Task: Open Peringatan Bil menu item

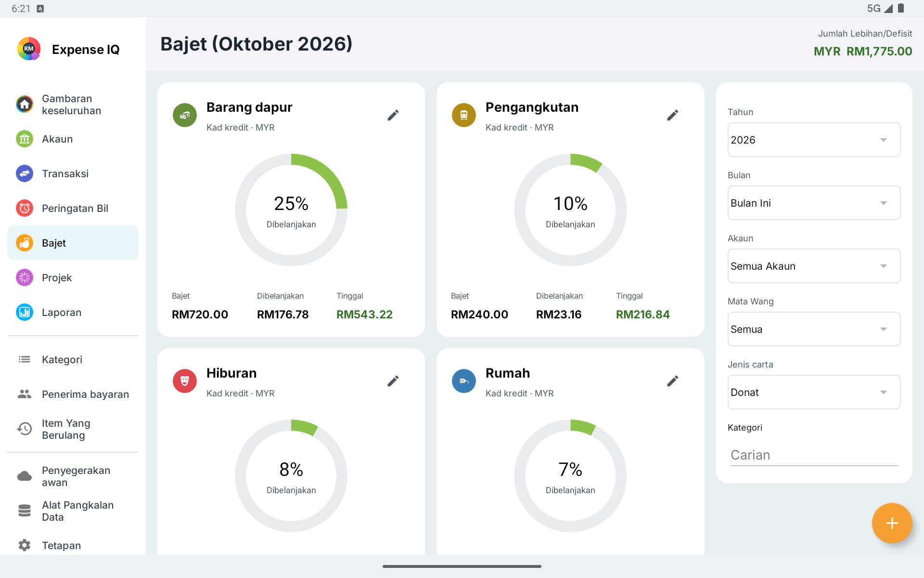Action: 73,209
